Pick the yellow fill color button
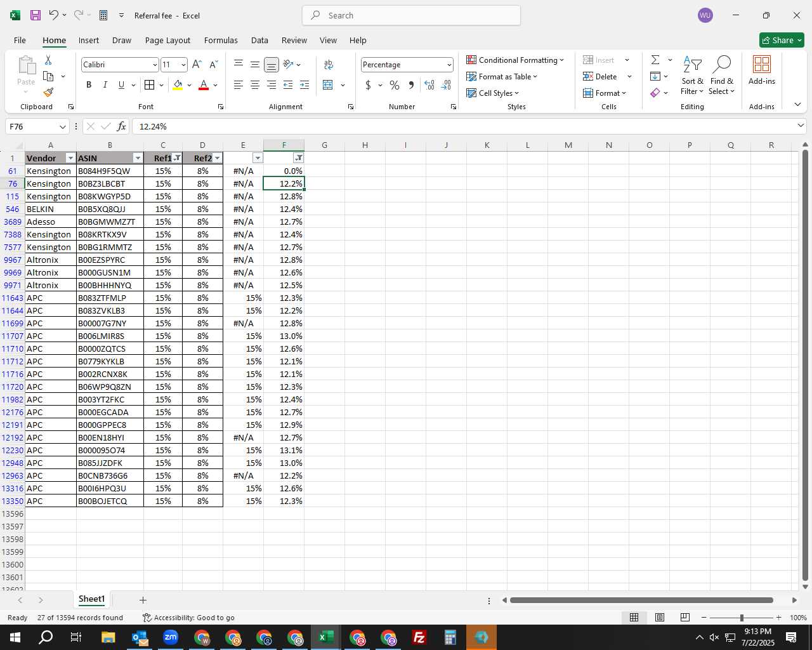812x650 pixels. 178,85
